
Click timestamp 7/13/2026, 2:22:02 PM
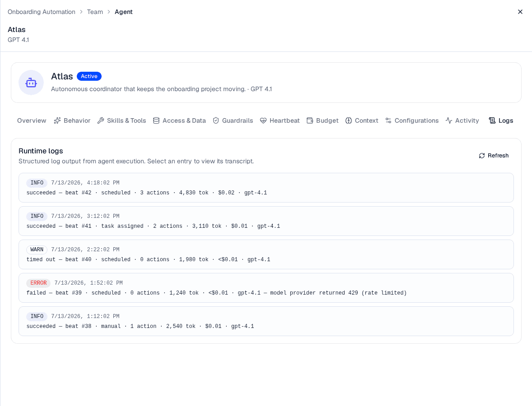tap(85, 249)
